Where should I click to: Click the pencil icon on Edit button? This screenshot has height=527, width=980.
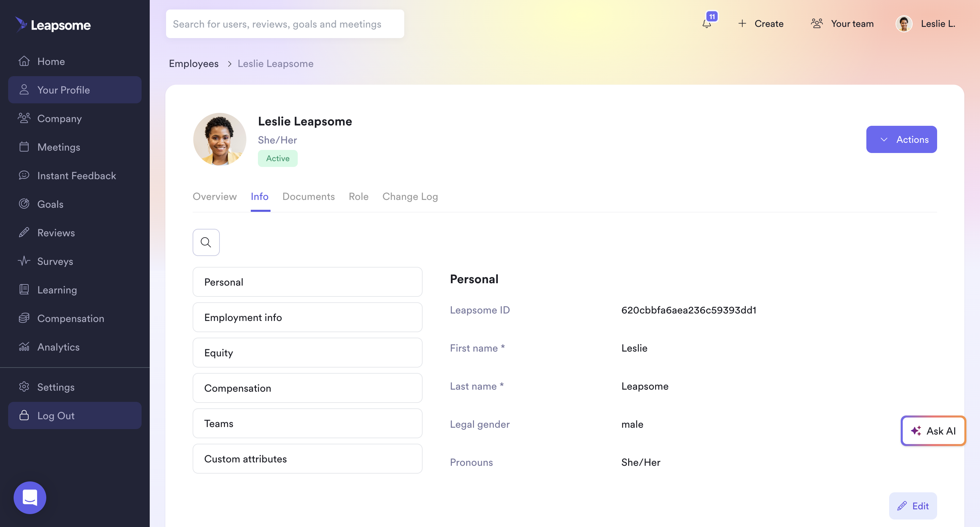pyautogui.click(x=902, y=506)
